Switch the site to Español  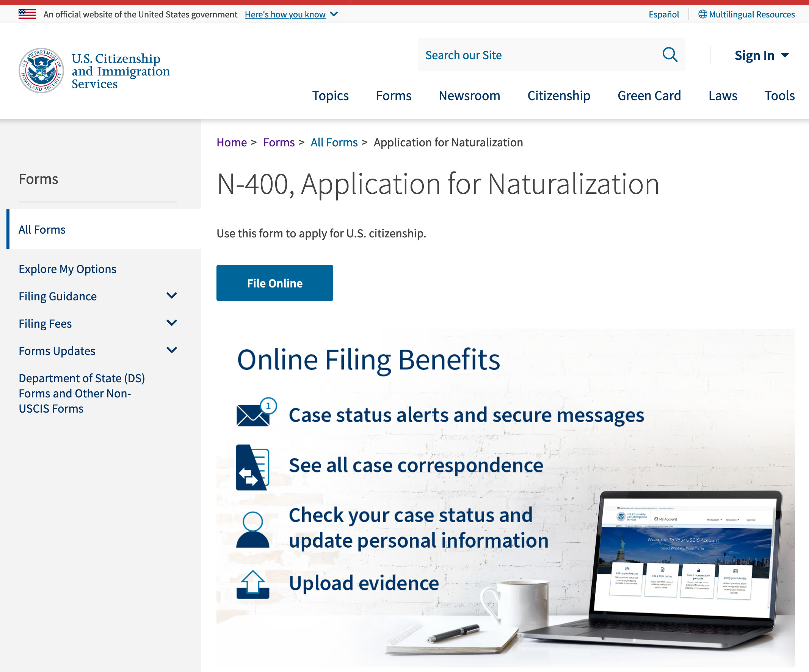point(663,14)
